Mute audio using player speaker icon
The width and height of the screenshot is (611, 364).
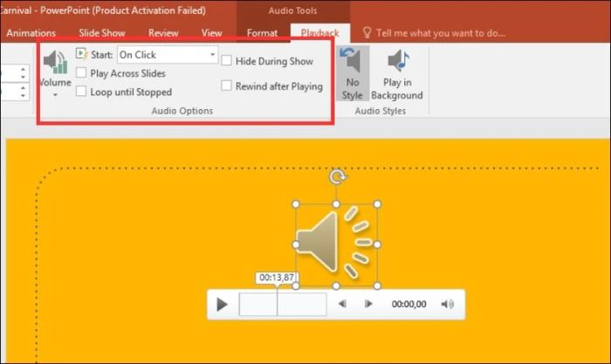[x=448, y=304]
